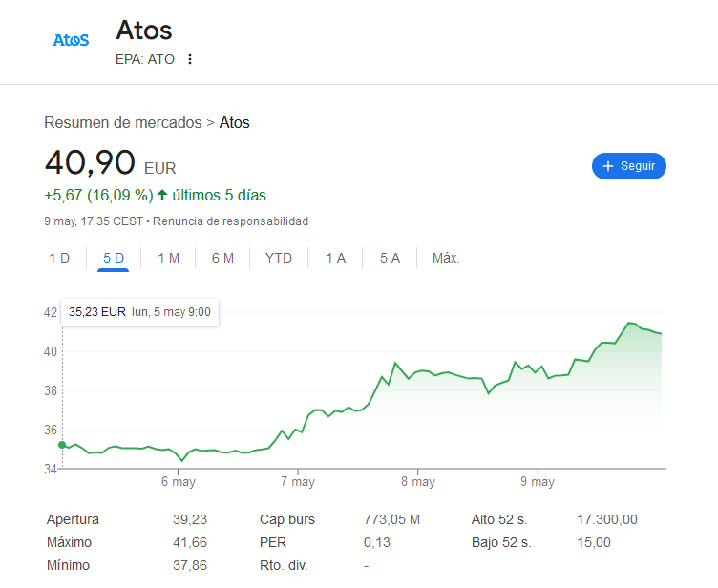This screenshot has height=588, width=718.
Task: Click the chart peak on 9 may
Action: click(631, 323)
